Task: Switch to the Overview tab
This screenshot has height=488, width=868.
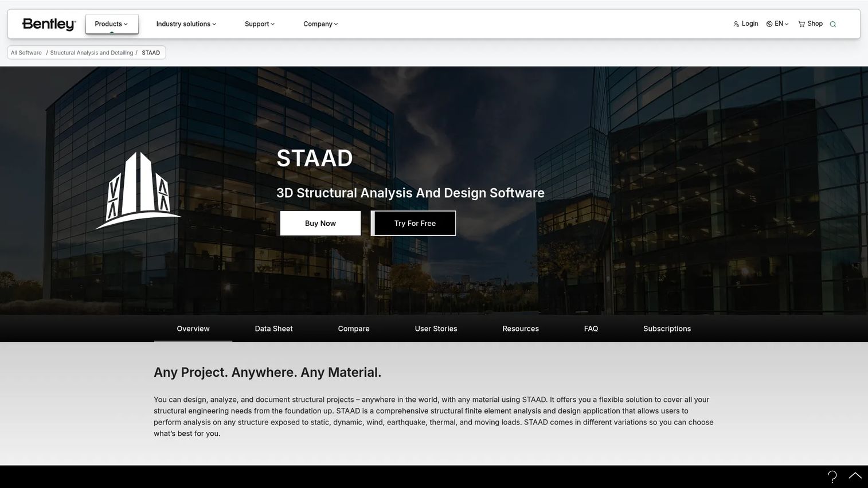Action: click(193, 329)
